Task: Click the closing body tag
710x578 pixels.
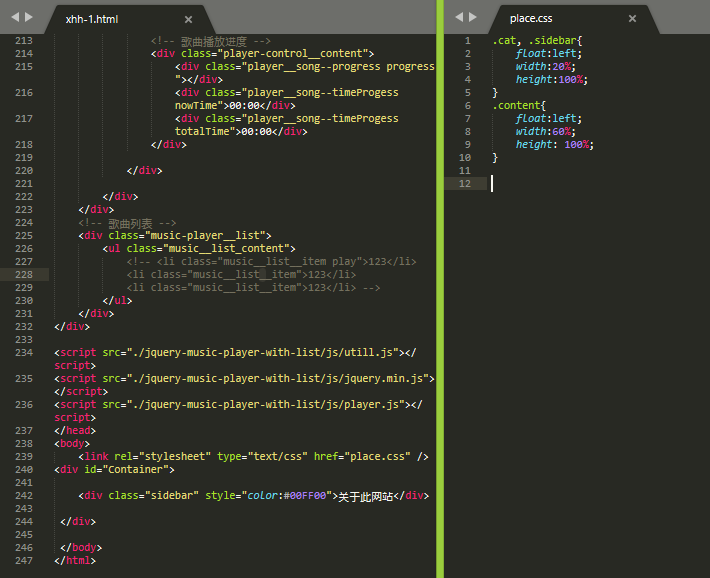Action: point(81,548)
